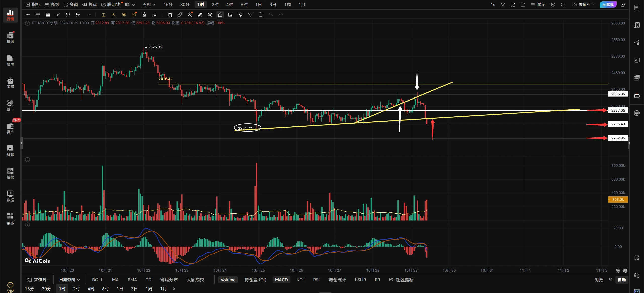The width and height of the screenshot is (644, 293).
Task: Open 快讯 news flash in sidebar
Action: click(x=10, y=38)
